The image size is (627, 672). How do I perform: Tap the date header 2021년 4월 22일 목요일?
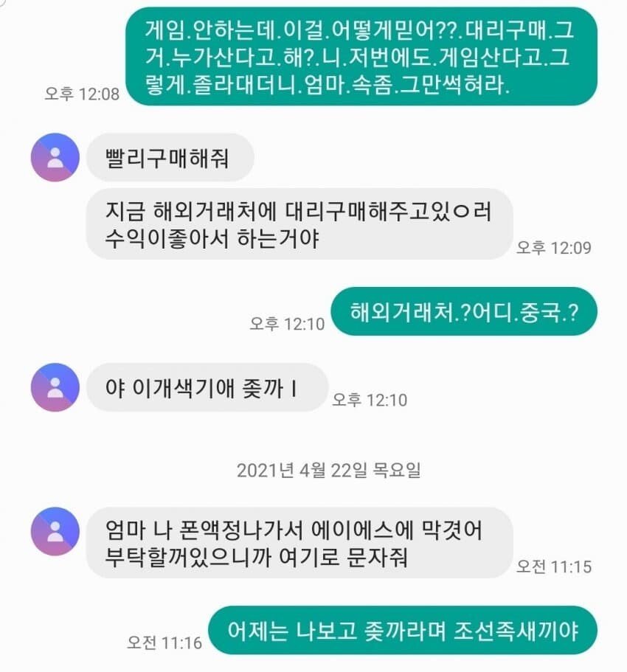pyautogui.click(x=329, y=470)
